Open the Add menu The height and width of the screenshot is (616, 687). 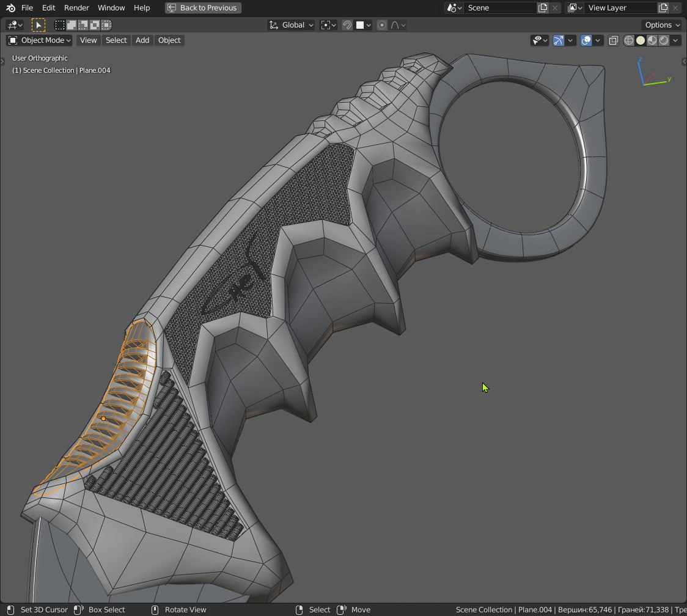click(142, 40)
